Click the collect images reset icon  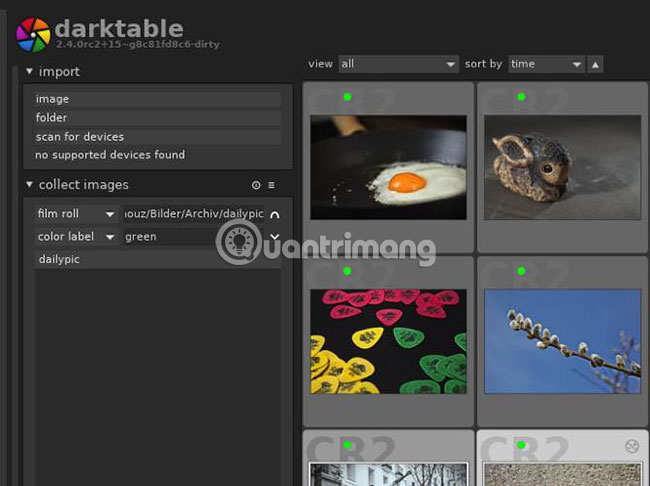click(256, 185)
